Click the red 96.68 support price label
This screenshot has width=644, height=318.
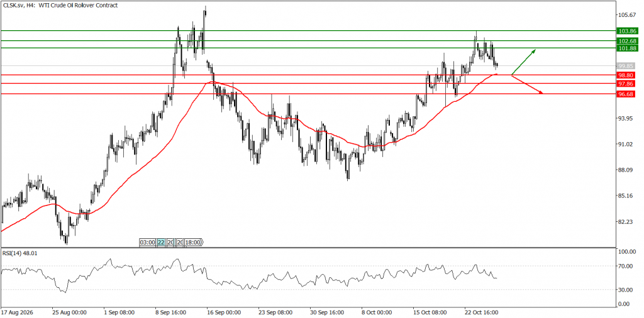click(x=627, y=94)
